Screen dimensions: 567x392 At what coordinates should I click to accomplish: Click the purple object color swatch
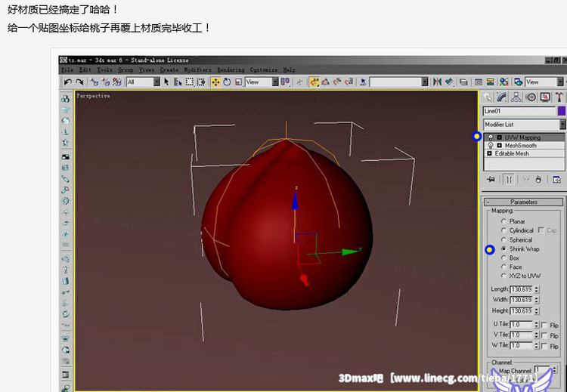pyautogui.click(x=562, y=111)
